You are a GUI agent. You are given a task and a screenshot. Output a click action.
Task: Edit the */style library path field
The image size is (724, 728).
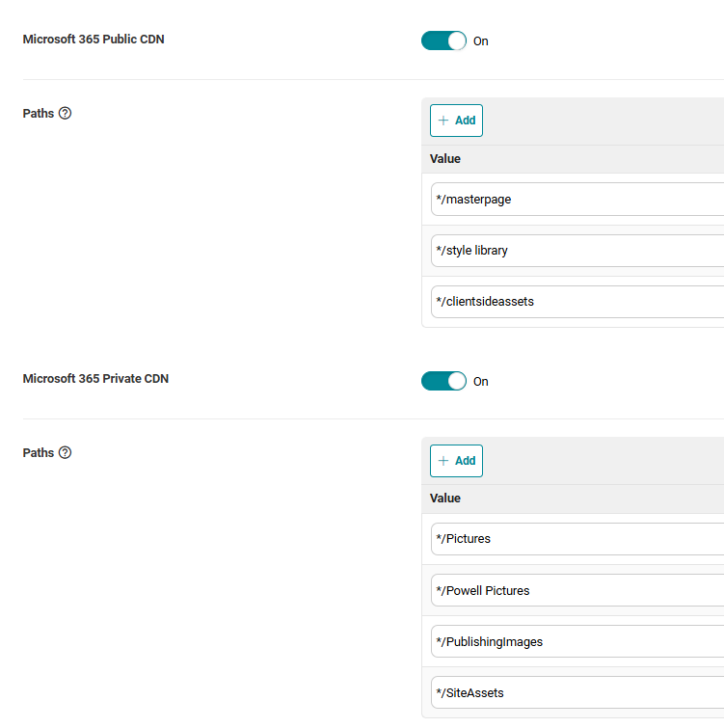click(x=577, y=251)
